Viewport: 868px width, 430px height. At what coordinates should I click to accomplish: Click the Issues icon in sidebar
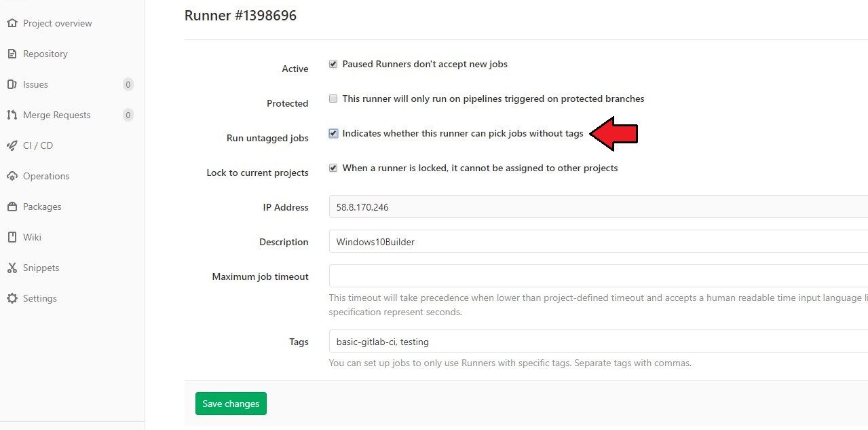tap(12, 84)
